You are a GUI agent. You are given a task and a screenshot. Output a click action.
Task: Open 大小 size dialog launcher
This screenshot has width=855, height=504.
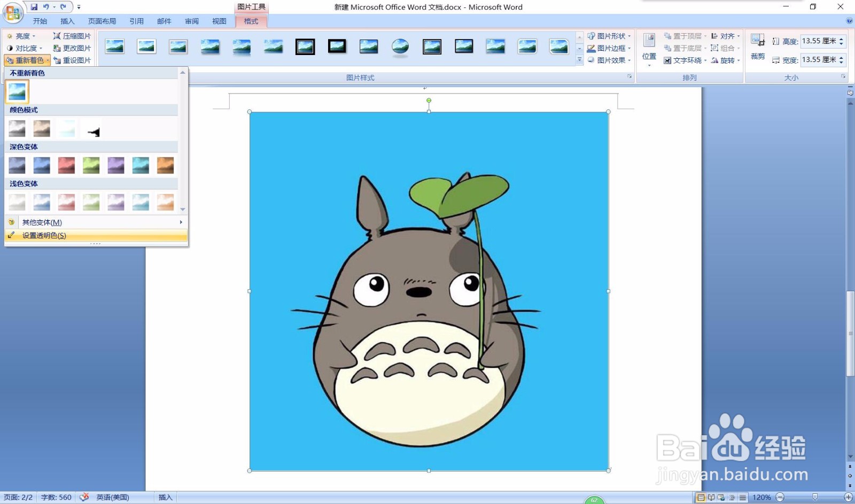843,77
